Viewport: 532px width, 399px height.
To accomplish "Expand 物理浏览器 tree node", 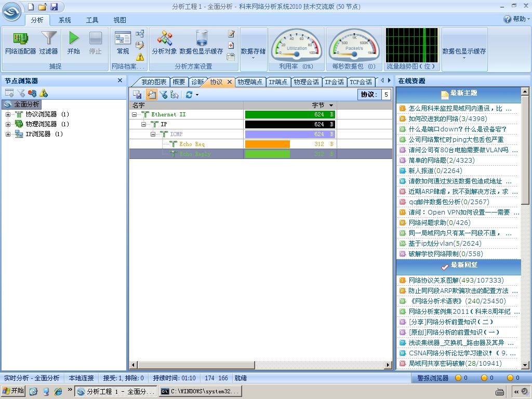I will coord(8,124).
